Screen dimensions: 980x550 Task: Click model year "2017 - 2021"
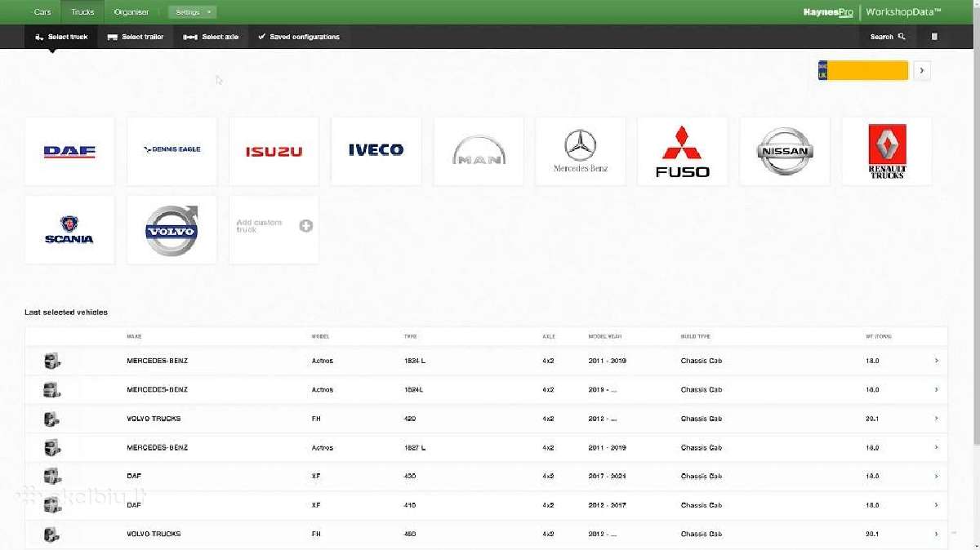(x=607, y=476)
